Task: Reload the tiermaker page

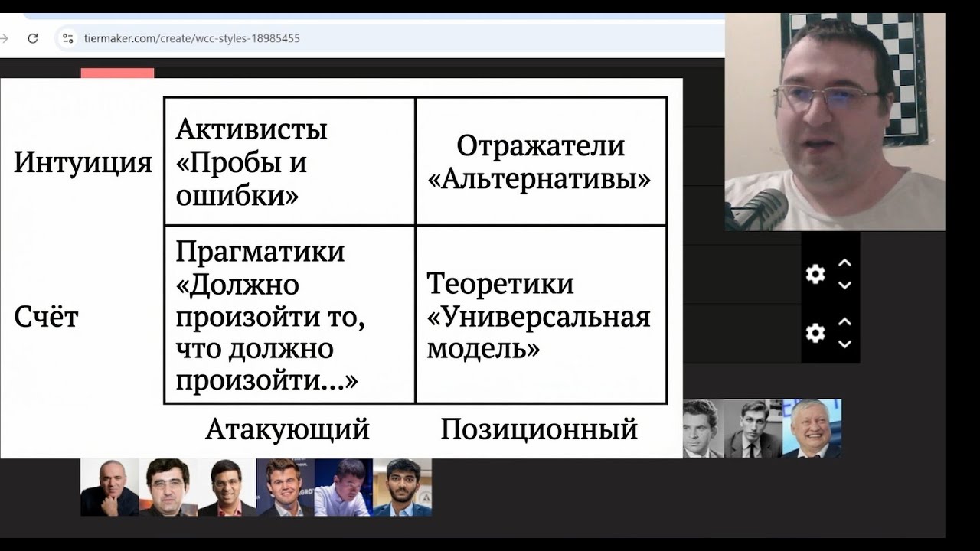Action: point(32,38)
